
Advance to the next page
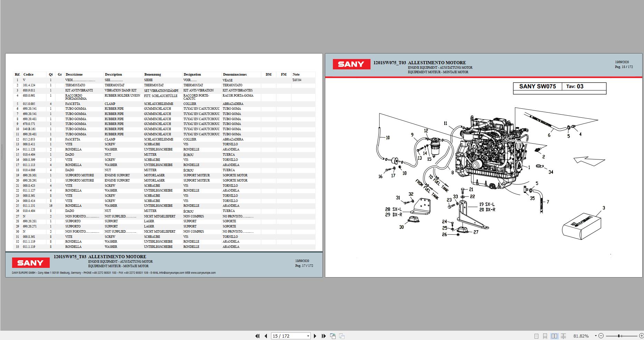click(x=315, y=336)
